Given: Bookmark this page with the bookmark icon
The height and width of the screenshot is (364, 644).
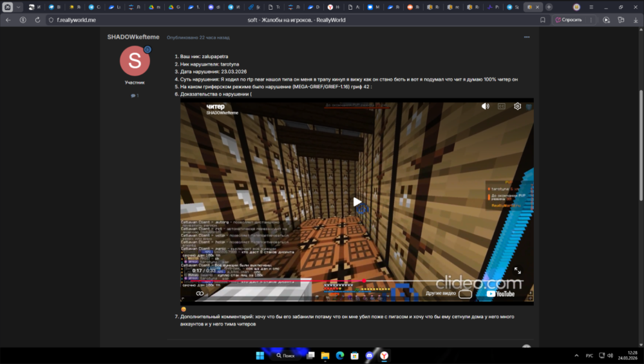Looking at the screenshot, I should [x=542, y=20].
